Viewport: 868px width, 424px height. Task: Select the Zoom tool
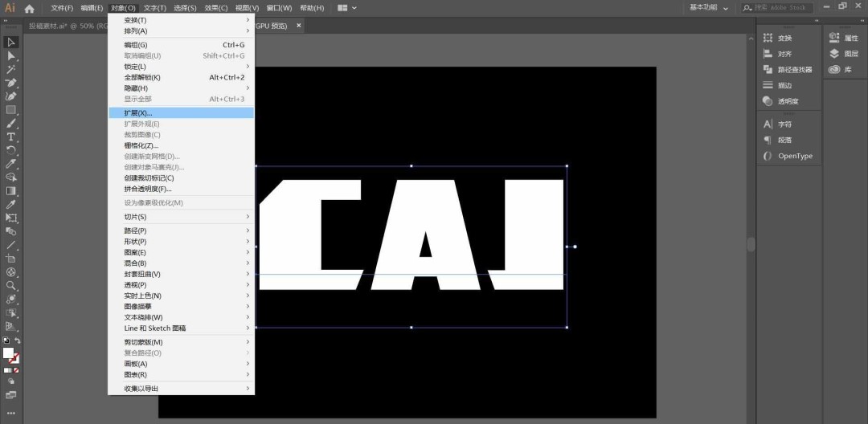(x=11, y=285)
